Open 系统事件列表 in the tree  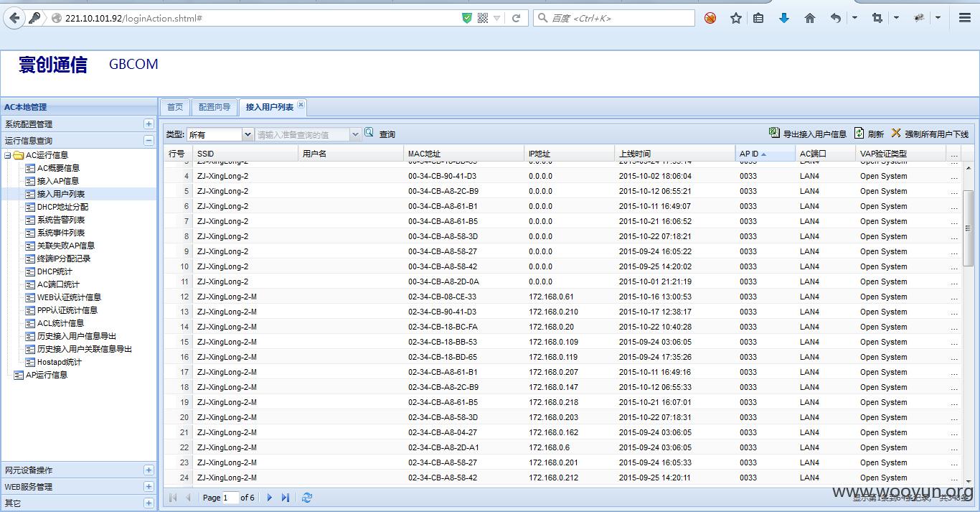[61, 233]
